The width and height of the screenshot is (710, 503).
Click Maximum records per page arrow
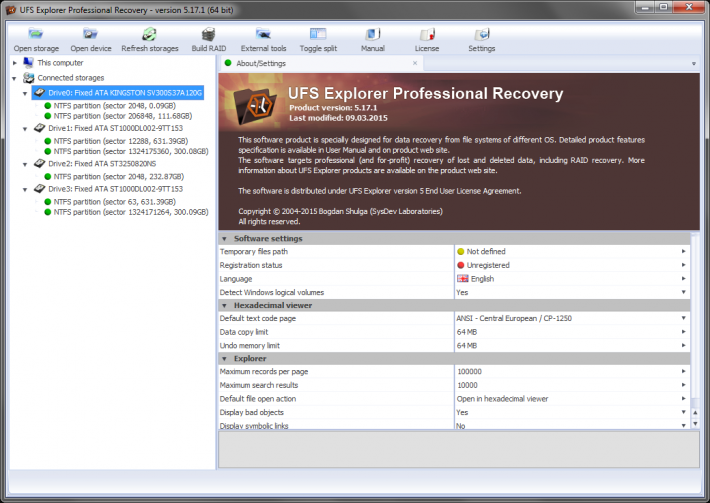tap(684, 371)
